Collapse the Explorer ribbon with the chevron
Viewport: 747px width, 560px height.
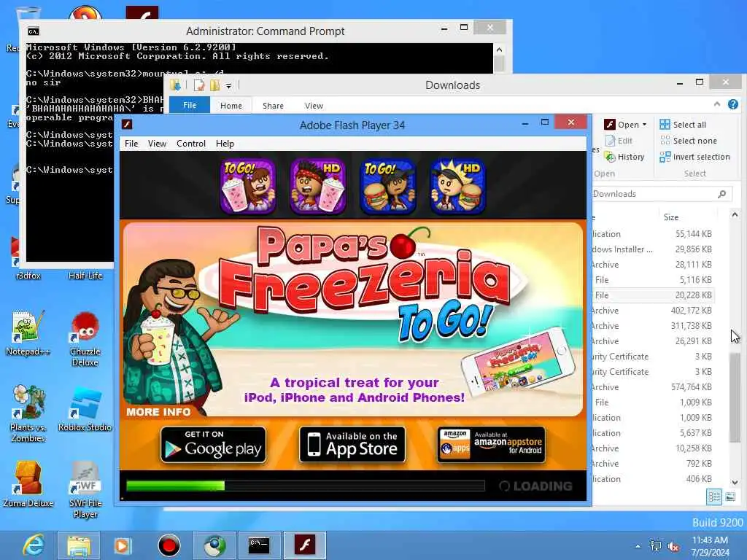717,104
